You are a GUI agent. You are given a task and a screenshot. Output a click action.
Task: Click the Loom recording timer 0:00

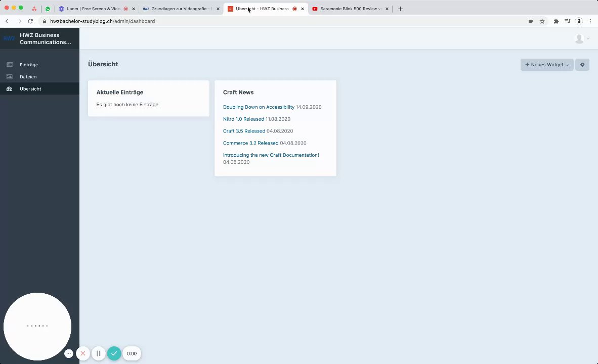click(132, 354)
